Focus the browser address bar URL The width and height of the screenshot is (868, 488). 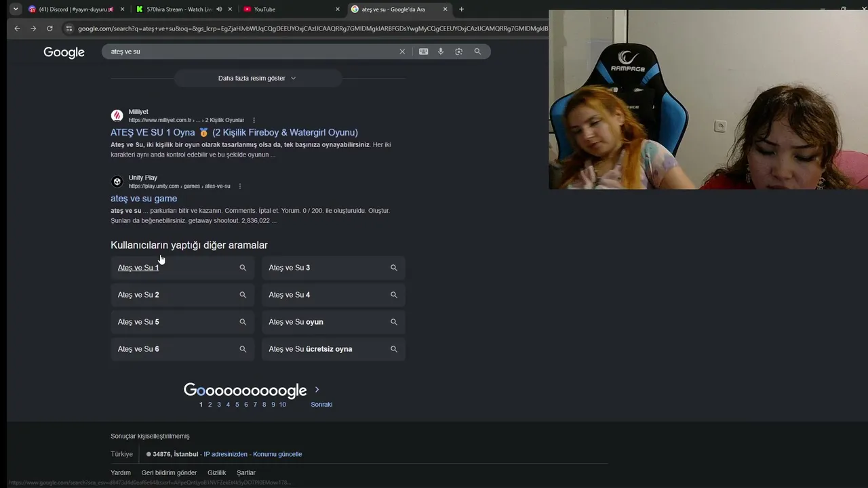[312, 28]
